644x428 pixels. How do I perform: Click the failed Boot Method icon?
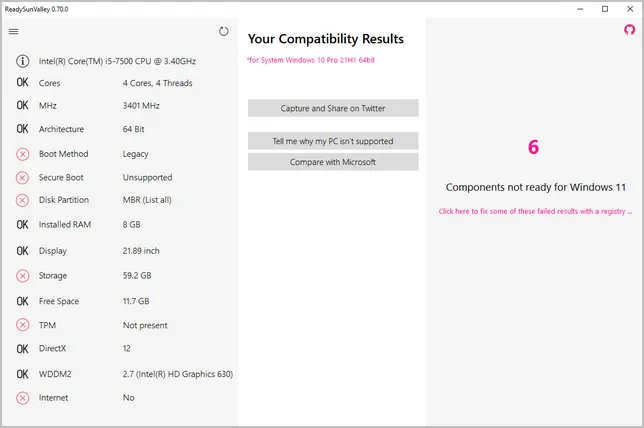(x=22, y=154)
